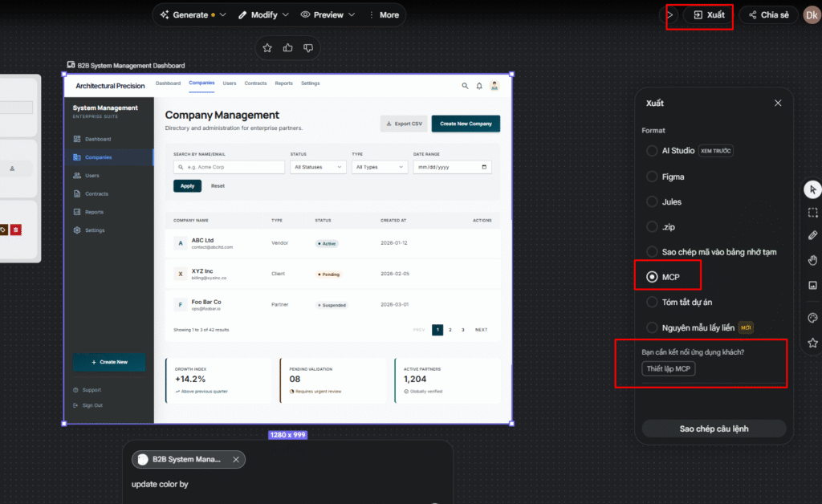Choose the marquee selection tool
Image resolution: width=822 pixels, height=504 pixels.
(812, 213)
